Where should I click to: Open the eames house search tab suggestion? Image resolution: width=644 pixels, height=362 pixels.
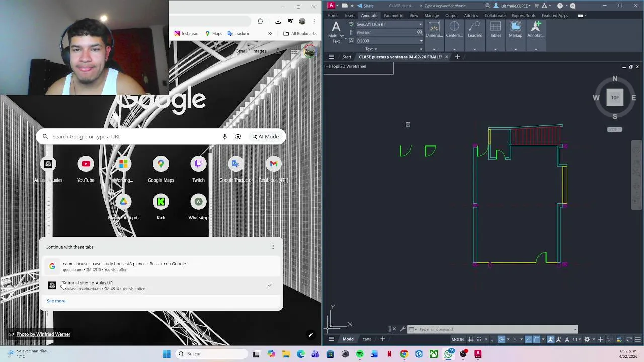(x=161, y=266)
